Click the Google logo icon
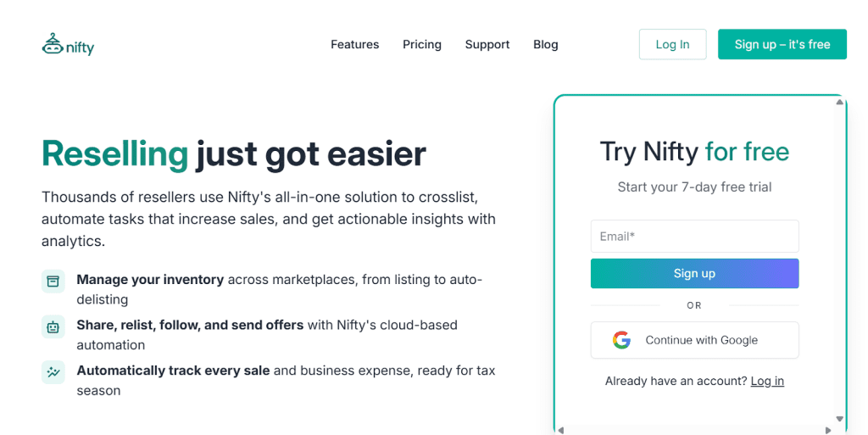The image size is (868, 435). (622, 340)
